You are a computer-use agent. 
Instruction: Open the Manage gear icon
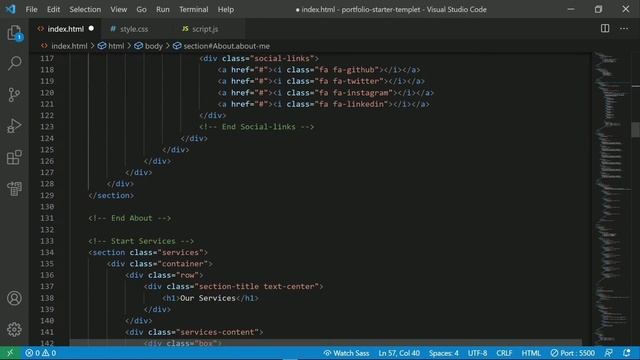coord(14,329)
